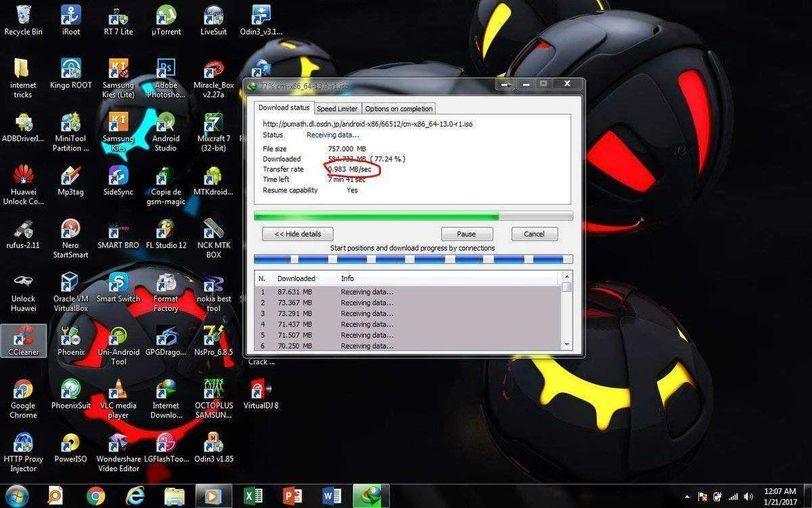Image resolution: width=812 pixels, height=508 pixels.
Task: Select connection row with 87.631 MB
Action: [x=408, y=292]
